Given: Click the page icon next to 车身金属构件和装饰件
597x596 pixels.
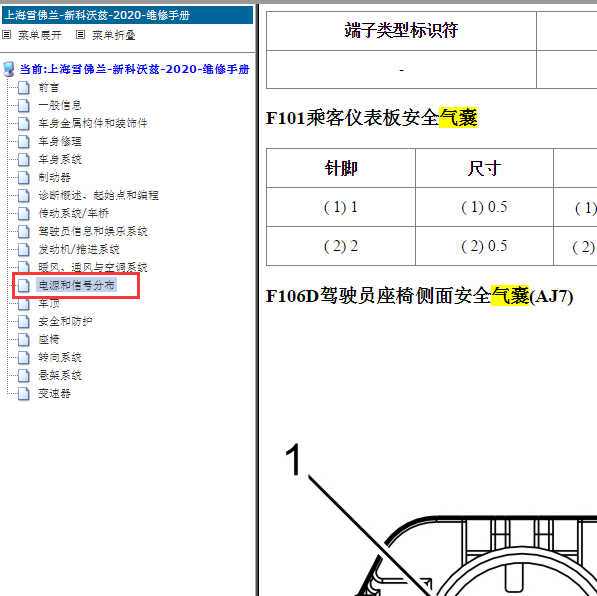Looking at the screenshot, I should (x=24, y=123).
